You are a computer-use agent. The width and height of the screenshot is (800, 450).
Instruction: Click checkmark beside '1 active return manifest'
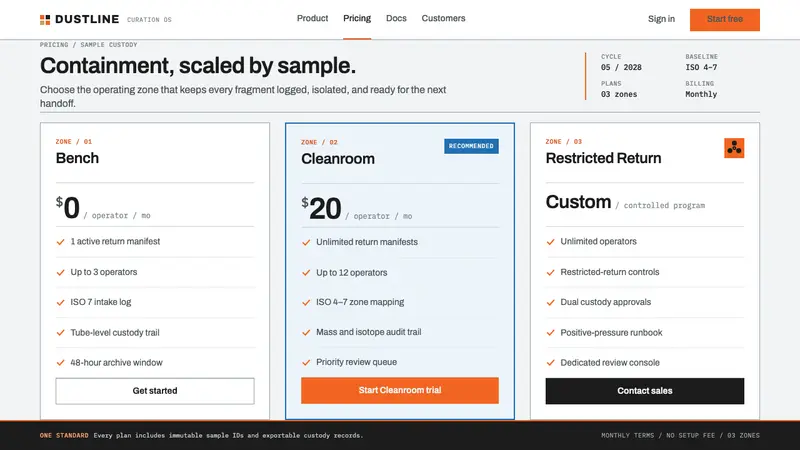(x=60, y=242)
